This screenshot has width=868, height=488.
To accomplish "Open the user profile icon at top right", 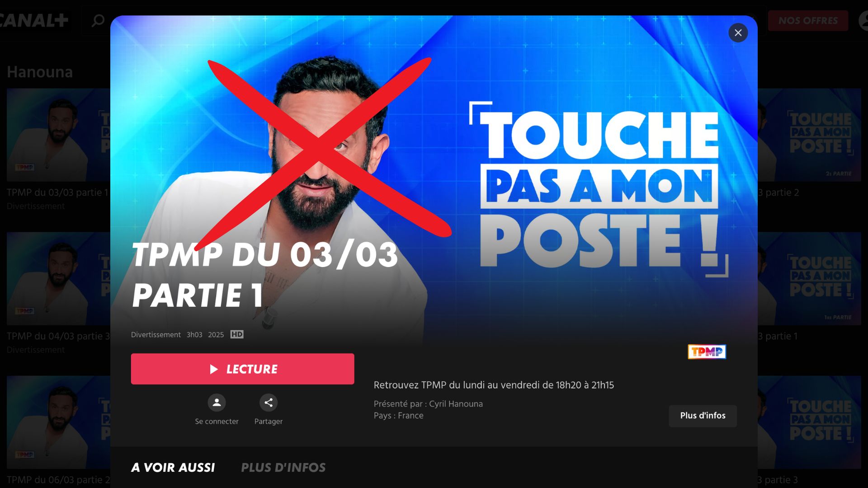I will click(x=863, y=21).
